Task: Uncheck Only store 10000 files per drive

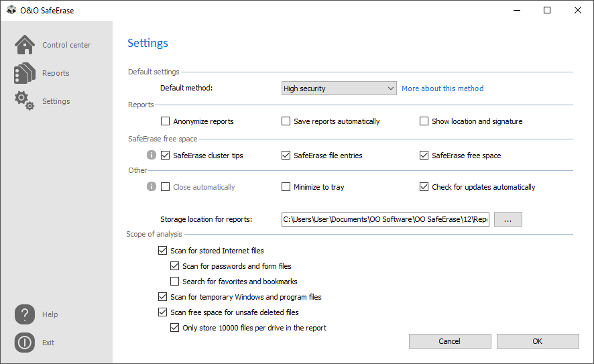Action: pos(174,328)
